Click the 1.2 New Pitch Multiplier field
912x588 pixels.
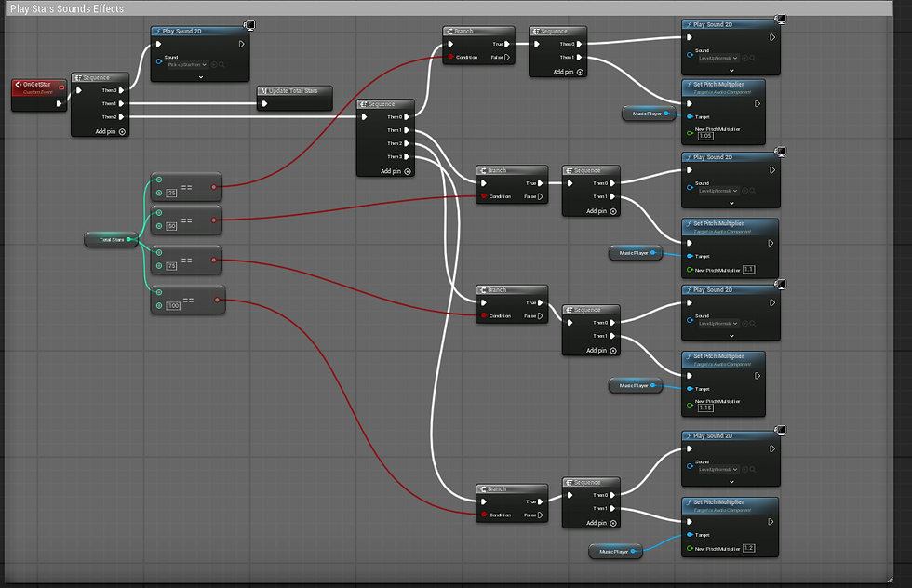748,548
